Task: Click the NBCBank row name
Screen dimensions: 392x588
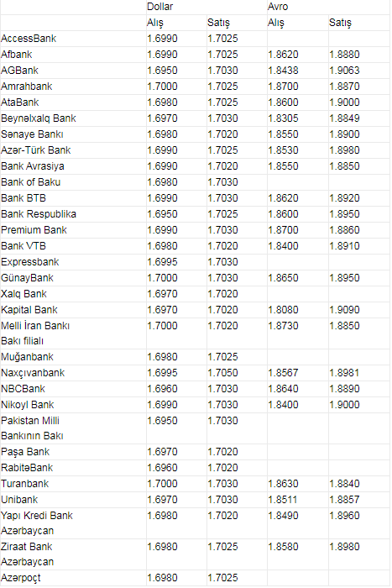Action: click(x=23, y=389)
